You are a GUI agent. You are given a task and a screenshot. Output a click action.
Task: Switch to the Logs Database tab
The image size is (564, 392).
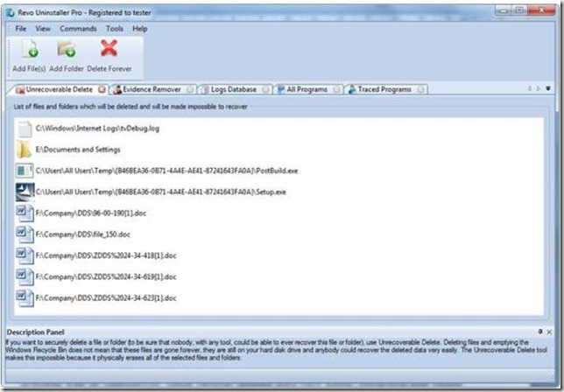point(232,89)
